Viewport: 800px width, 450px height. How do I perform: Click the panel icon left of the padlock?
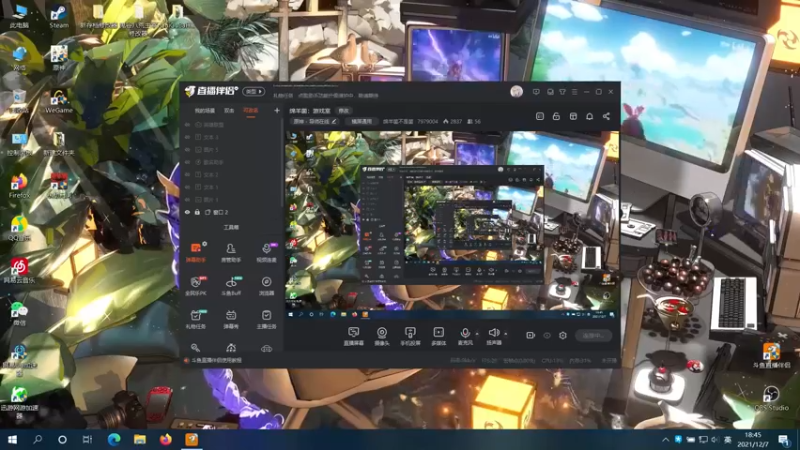(x=540, y=116)
